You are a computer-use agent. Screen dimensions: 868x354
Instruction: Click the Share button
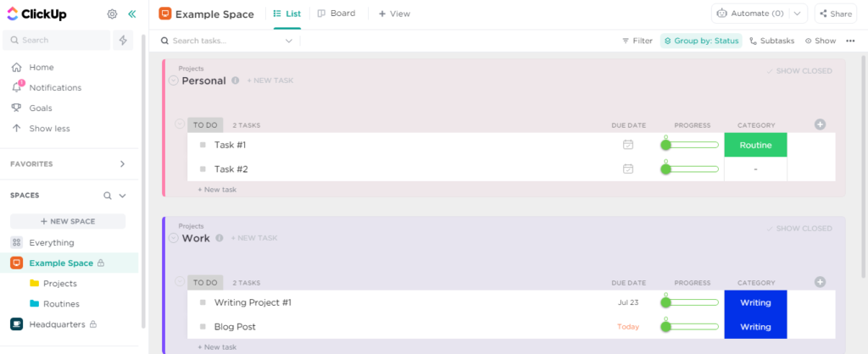[x=835, y=14]
